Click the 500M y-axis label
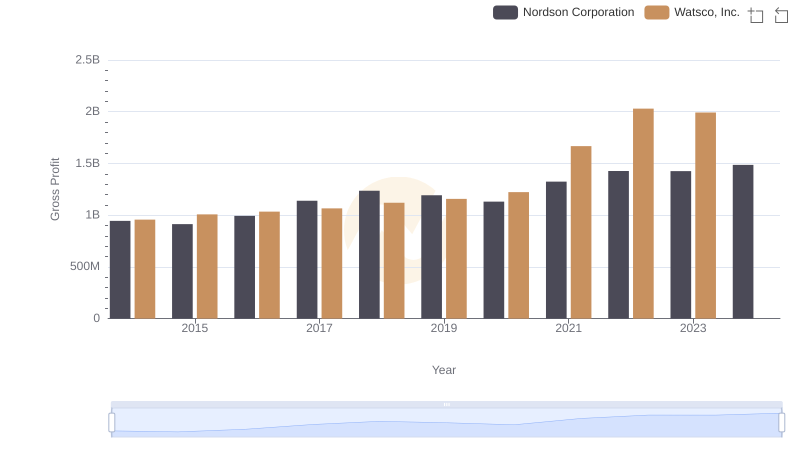The height and width of the screenshot is (461, 800). pos(85,266)
